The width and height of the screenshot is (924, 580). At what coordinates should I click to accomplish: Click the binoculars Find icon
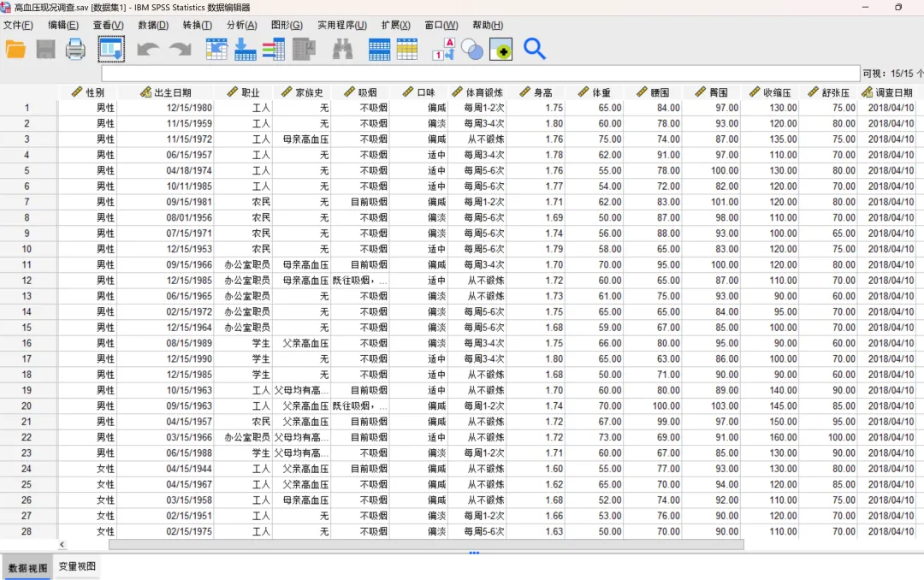tap(342, 50)
